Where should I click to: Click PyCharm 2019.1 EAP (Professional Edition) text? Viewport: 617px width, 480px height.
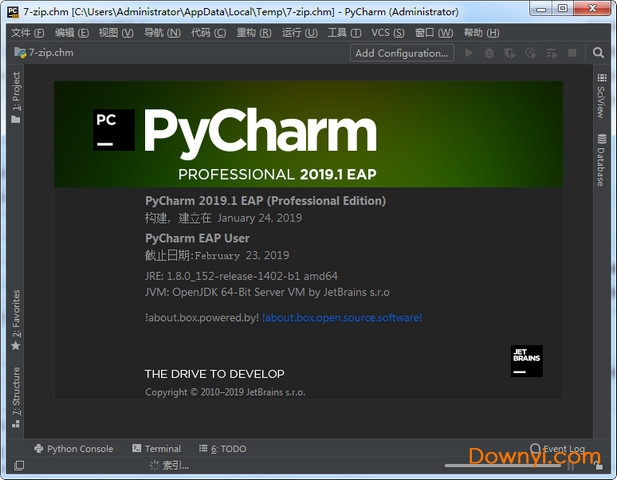coord(266,201)
